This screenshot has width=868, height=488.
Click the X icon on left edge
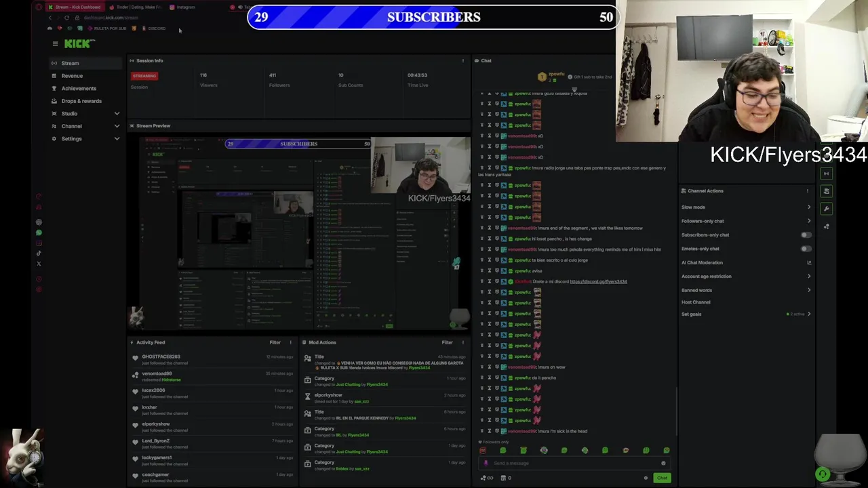click(x=39, y=264)
